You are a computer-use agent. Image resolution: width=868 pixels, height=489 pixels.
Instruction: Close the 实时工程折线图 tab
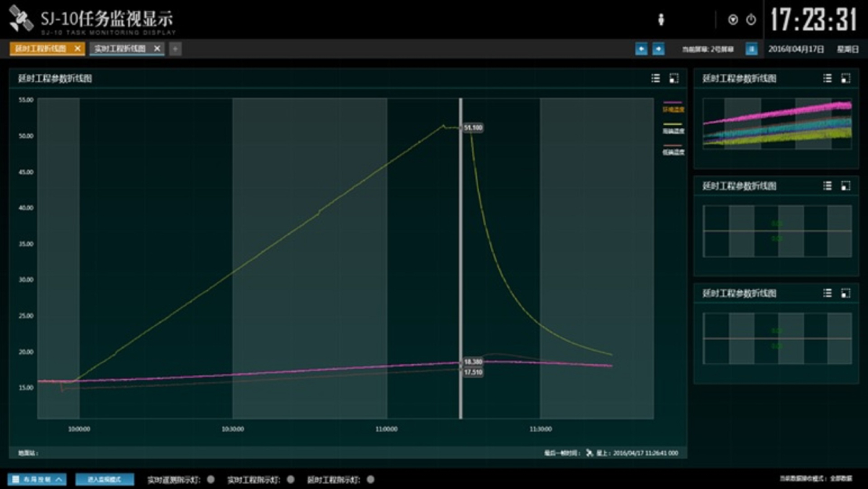pyautogui.click(x=157, y=48)
